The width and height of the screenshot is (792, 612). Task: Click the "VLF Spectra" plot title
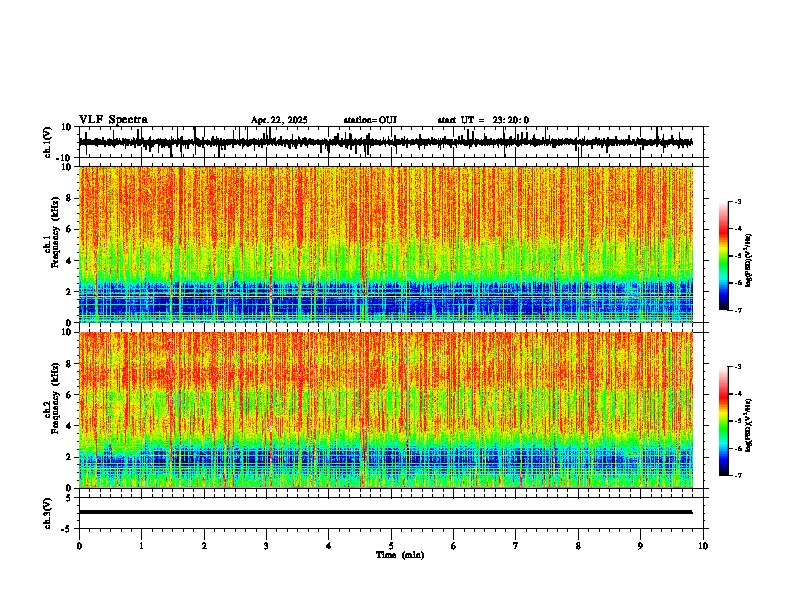113,120
